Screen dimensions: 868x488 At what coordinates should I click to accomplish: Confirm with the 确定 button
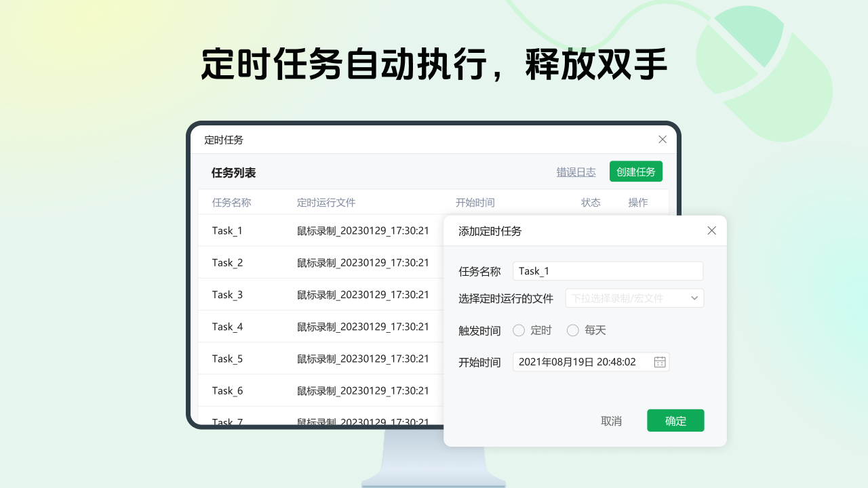click(x=675, y=420)
